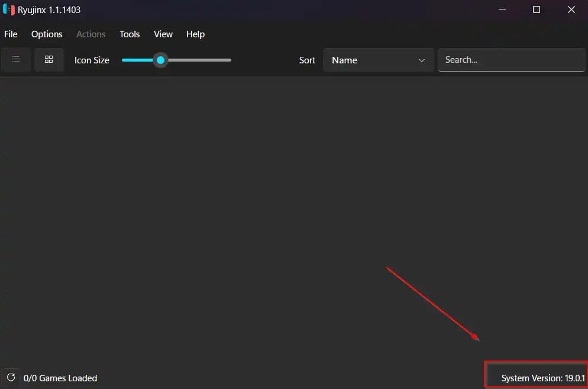Open the Options menu
The width and height of the screenshot is (588, 389).
coord(47,34)
